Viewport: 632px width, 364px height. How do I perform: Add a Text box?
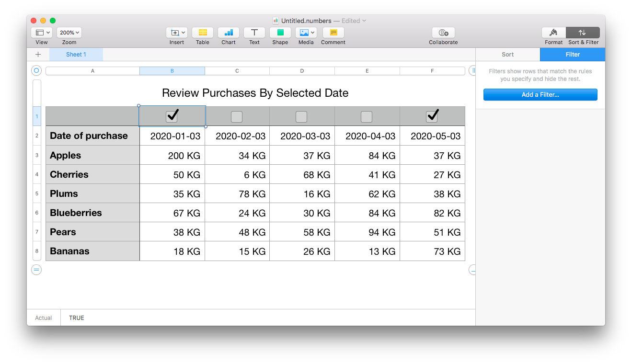tap(254, 33)
